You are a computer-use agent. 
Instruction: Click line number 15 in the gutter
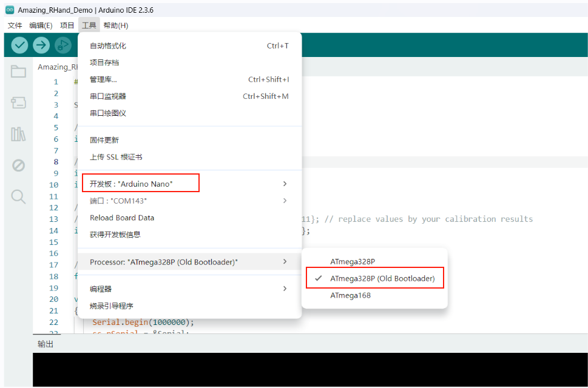(x=53, y=242)
